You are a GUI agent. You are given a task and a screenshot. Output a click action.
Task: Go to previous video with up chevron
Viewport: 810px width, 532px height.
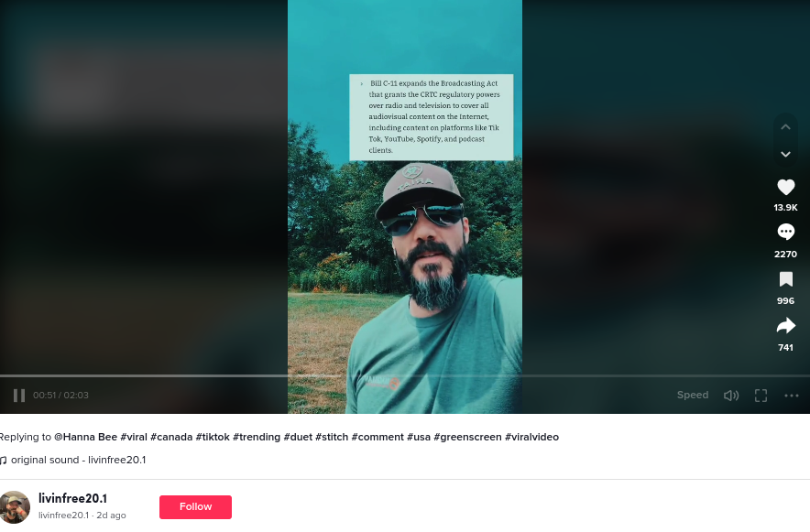coord(786,127)
